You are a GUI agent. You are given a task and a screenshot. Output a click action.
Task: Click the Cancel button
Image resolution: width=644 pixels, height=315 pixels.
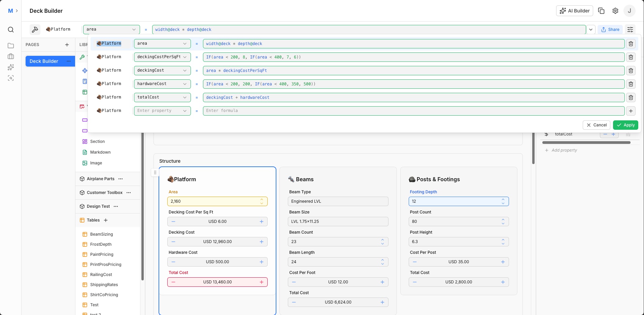coord(596,125)
